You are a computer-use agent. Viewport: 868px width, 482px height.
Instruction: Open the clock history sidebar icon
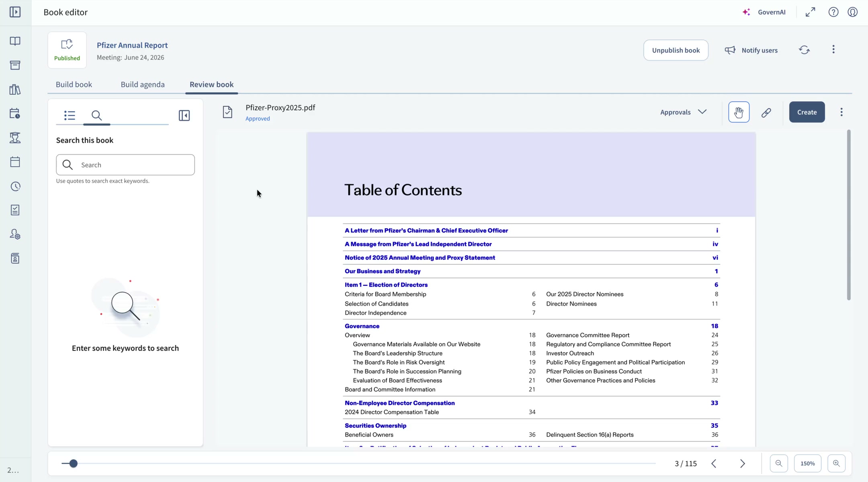click(15, 186)
